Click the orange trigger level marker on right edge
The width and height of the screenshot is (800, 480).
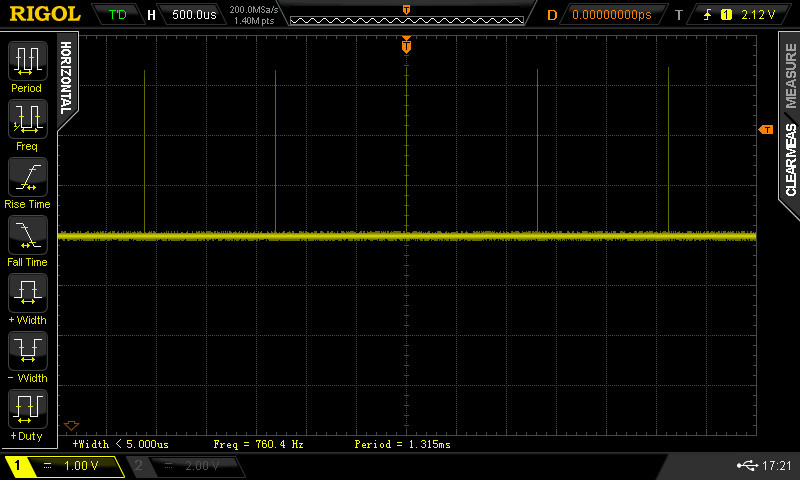point(766,130)
